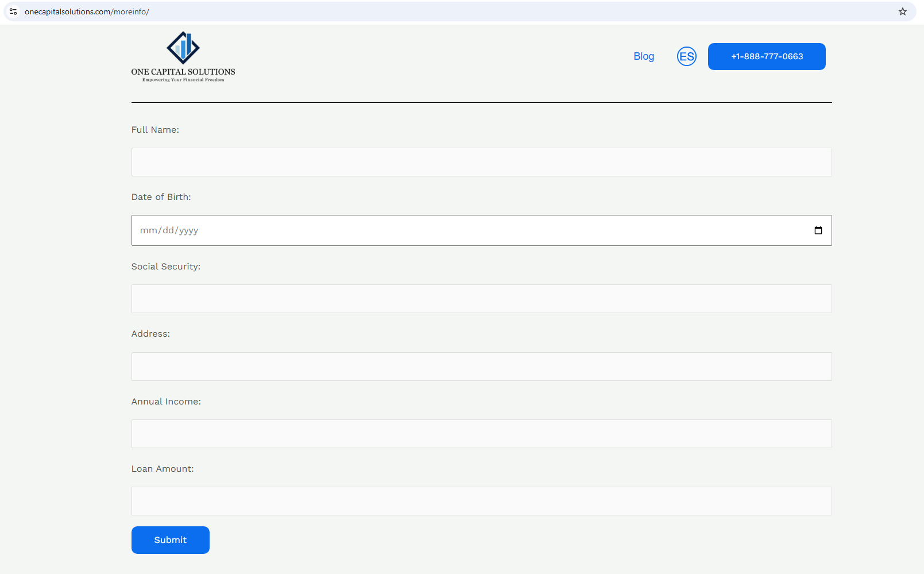Click the URL in the address bar

(87, 11)
